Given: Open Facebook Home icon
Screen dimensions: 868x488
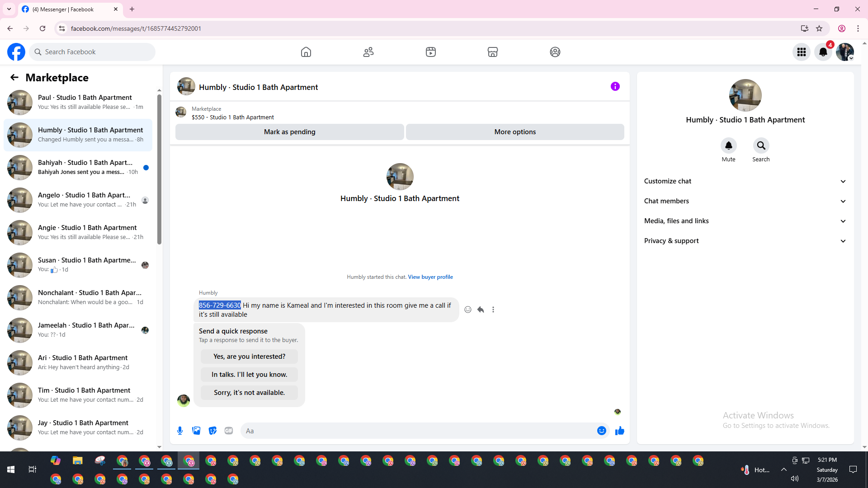Looking at the screenshot, I should tap(306, 52).
